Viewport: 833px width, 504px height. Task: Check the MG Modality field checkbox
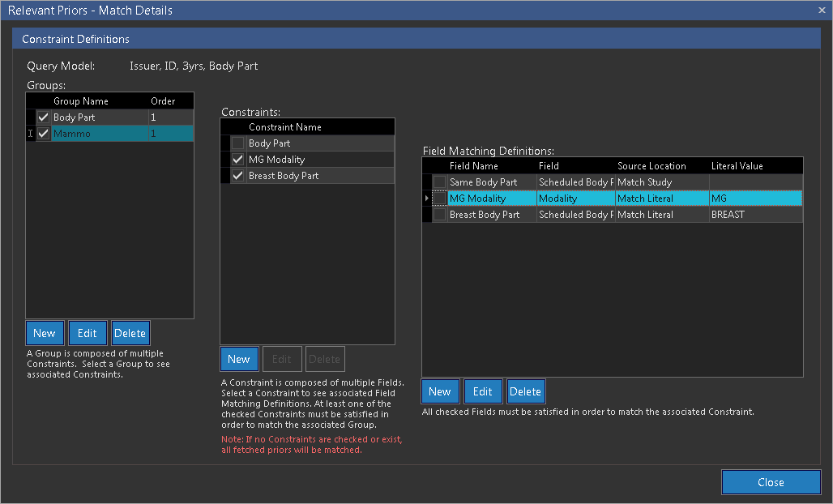[439, 199]
